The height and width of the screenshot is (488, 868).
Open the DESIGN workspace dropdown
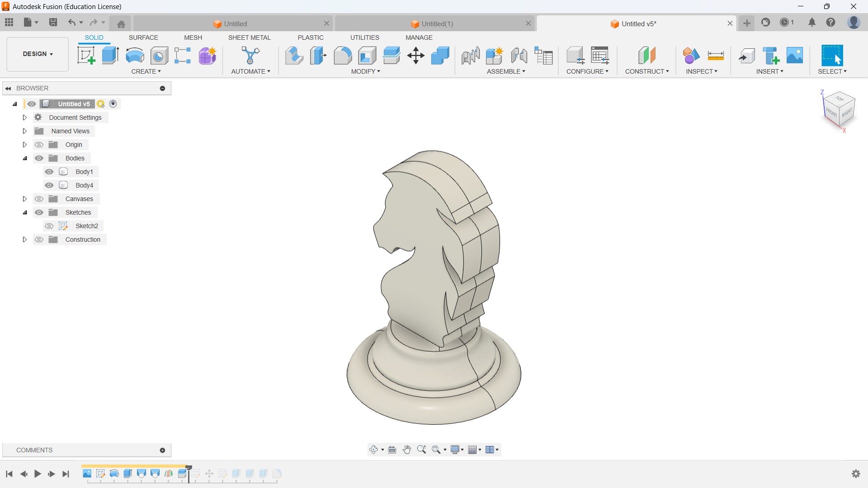[38, 54]
